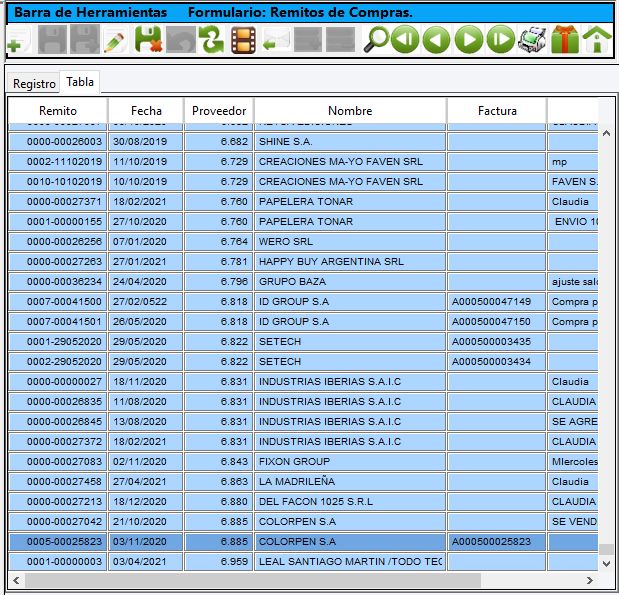Click the horizontal scrollbar thumb
Viewport: 619px width, 595px height.
click(x=253, y=580)
